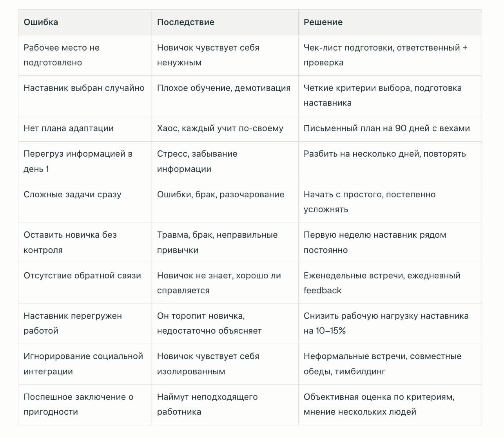Select the "Оставить новичка без контроля" cell

pos(70,242)
